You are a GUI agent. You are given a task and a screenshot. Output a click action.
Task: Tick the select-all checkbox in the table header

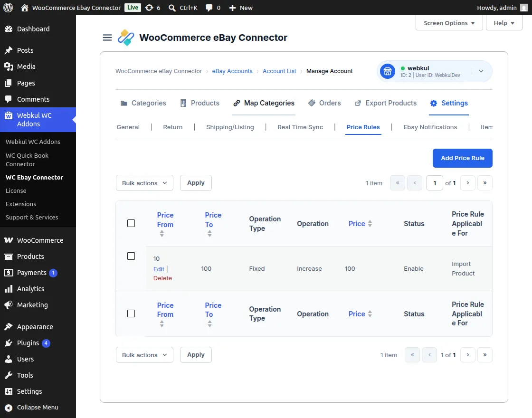pyautogui.click(x=131, y=223)
